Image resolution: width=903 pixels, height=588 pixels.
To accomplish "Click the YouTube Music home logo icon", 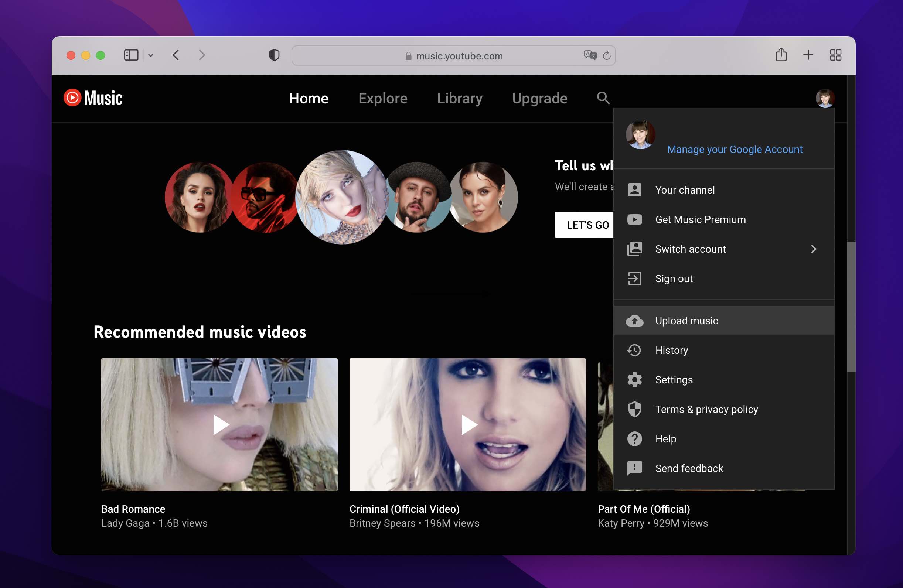I will pos(72,98).
